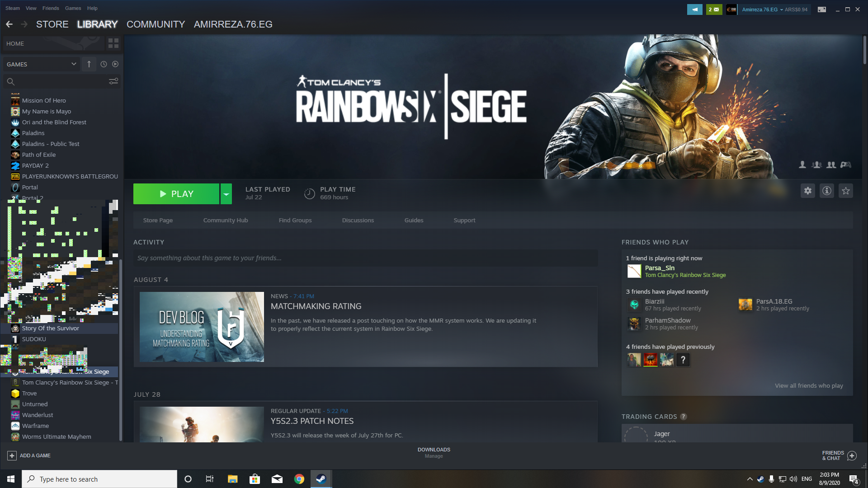Viewport: 868px width, 488px height.
Task: Click the Trove cube icon in list
Action: (x=15, y=393)
